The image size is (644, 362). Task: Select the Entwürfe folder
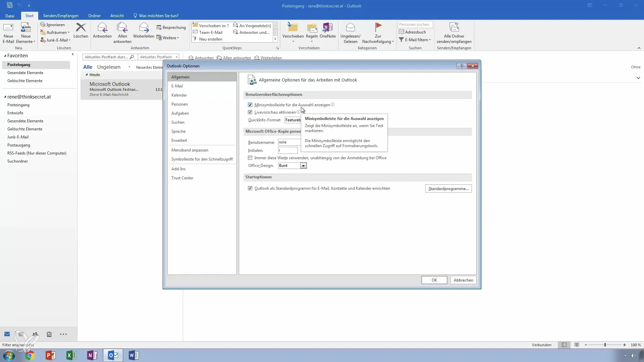tap(15, 113)
